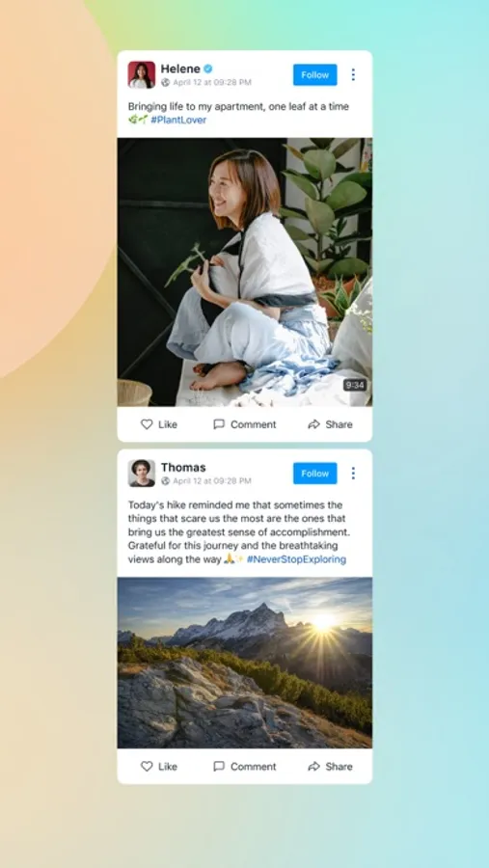
Task: Play Helene's video with 9:34 duration
Action: pyautogui.click(x=245, y=272)
